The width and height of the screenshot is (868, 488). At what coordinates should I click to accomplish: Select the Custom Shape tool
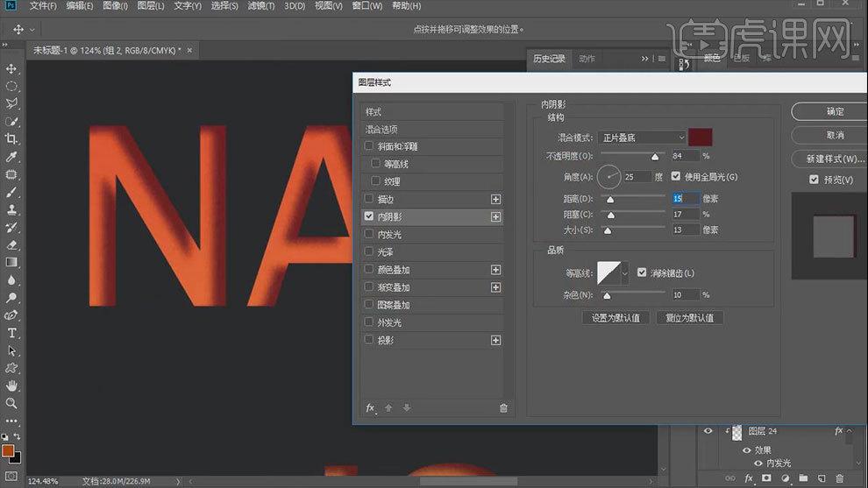11,368
